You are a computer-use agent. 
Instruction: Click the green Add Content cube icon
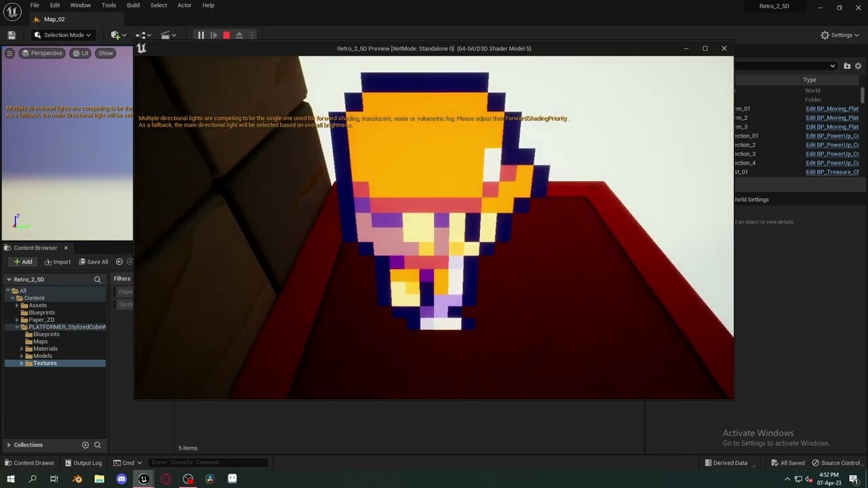pos(115,35)
